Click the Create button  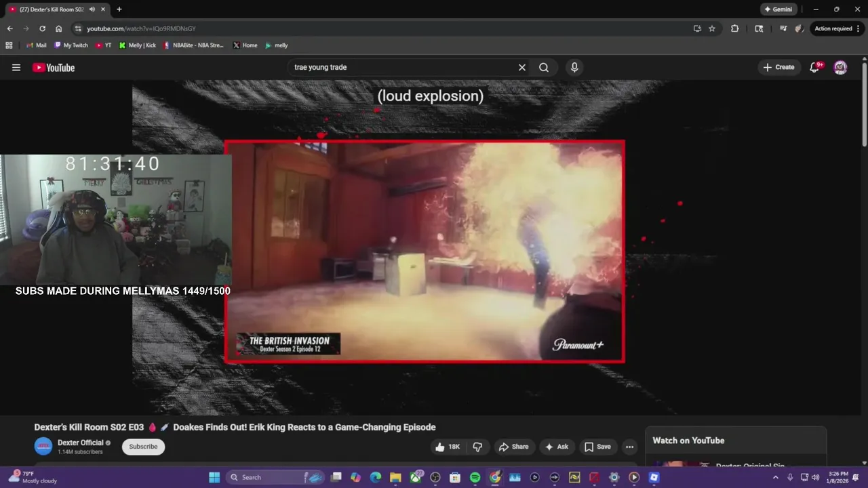778,67
